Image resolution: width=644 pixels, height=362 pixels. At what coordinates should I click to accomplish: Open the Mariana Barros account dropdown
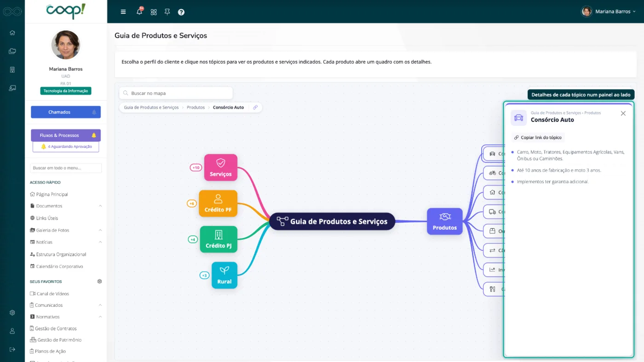(608, 11)
